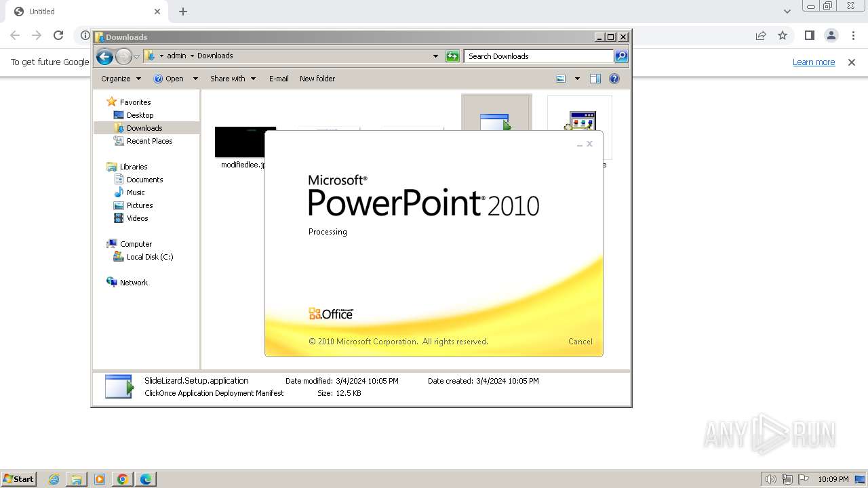Viewport: 868px width, 488px height.
Task: Open Microsoft Edge from the taskbar
Action: pos(146,479)
